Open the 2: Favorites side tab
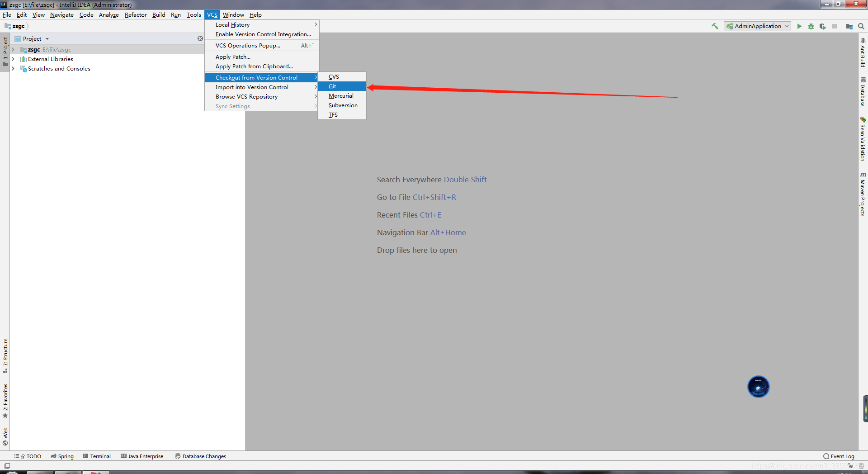 coord(5,401)
